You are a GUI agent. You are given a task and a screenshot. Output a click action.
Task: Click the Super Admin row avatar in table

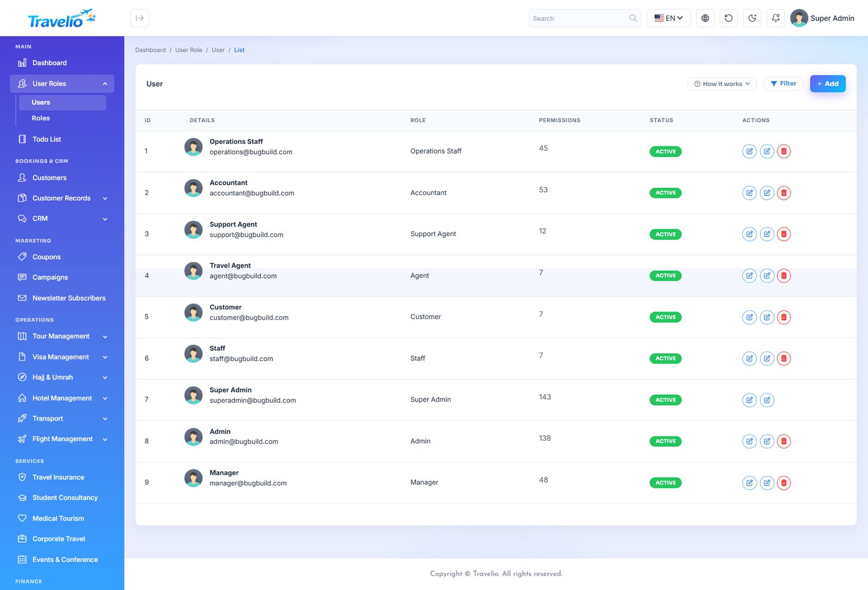(x=193, y=395)
